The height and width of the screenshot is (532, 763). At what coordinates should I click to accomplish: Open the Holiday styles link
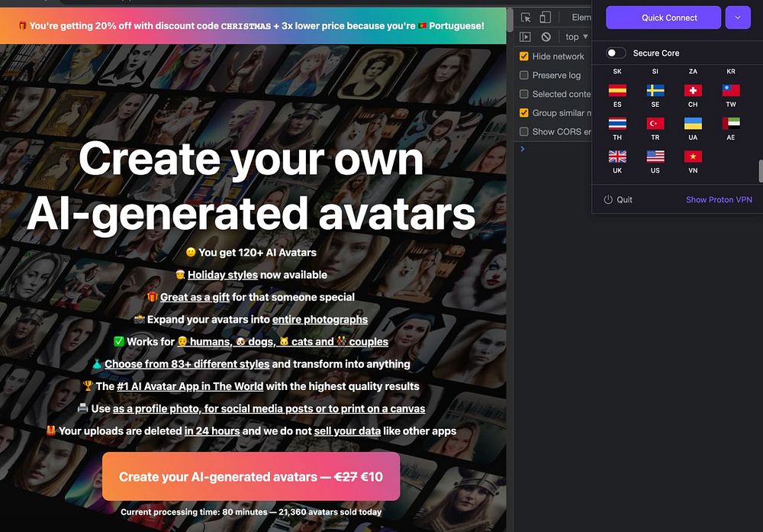click(x=222, y=275)
